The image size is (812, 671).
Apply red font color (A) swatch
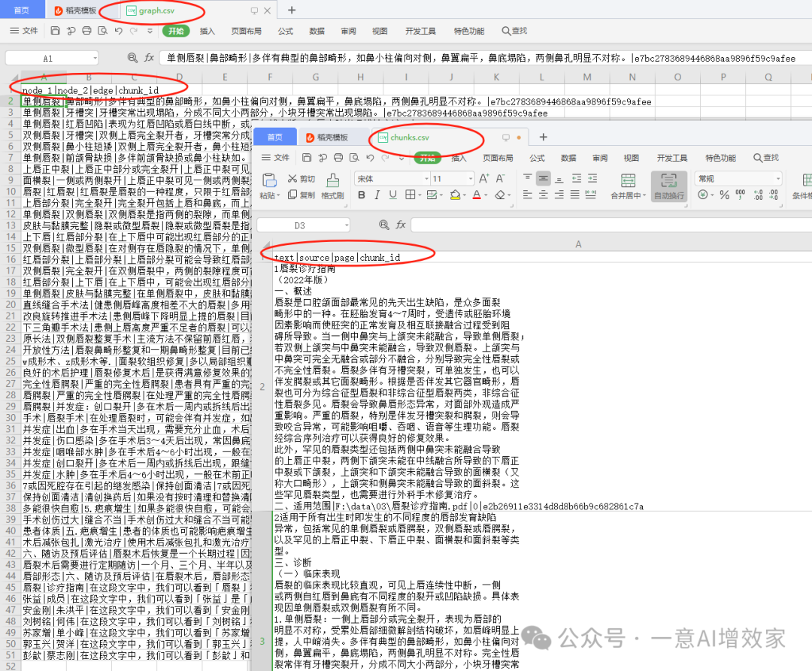click(477, 195)
